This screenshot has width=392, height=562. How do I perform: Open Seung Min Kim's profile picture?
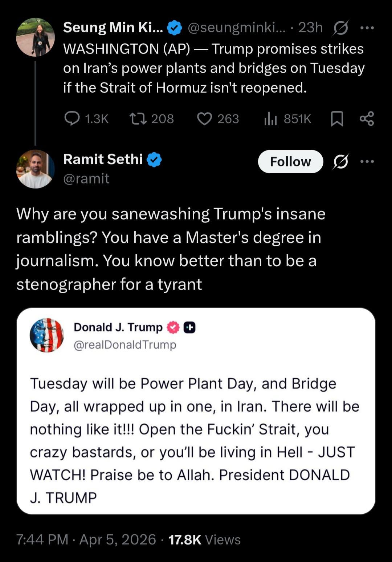click(x=35, y=37)
